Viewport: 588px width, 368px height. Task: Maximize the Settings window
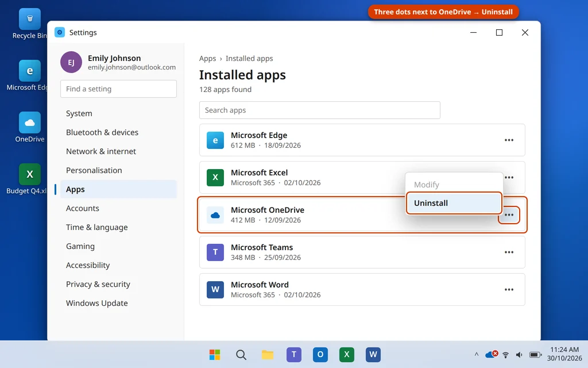pos(499,32)
